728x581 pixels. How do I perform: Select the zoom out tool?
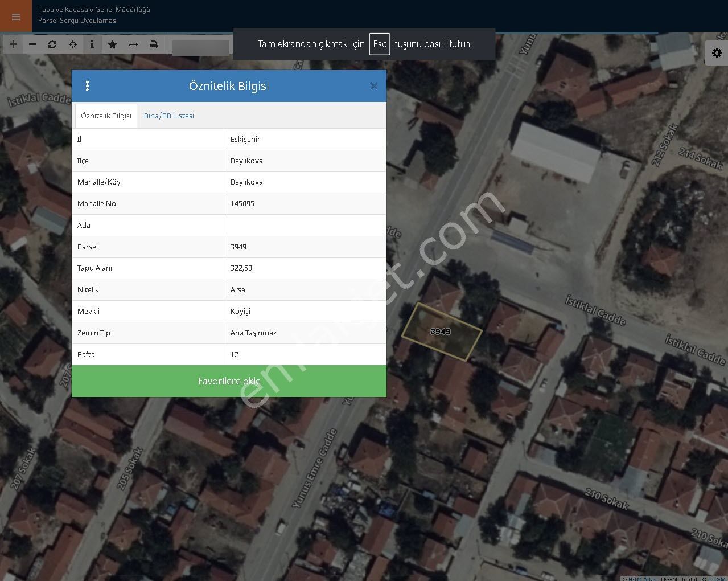click(x=32, y=44)
